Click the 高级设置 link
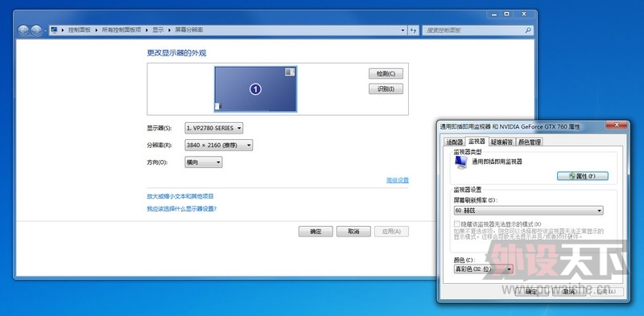644x316 pixels. tap(398, 180)
